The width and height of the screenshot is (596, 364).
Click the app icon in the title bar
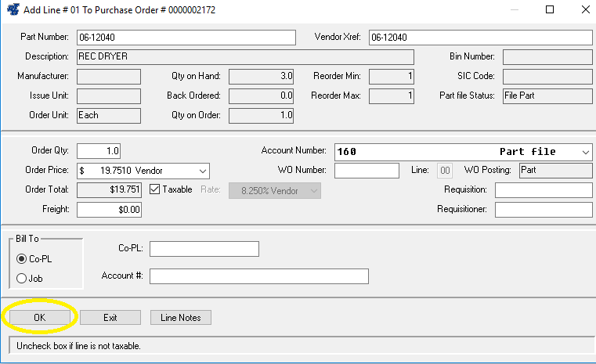tap(13, 10)
